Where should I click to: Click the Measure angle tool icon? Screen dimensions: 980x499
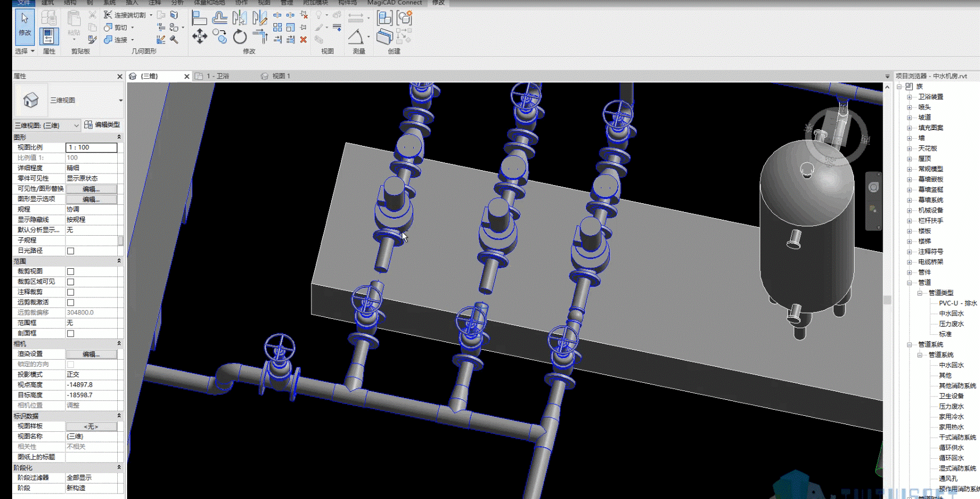(356, 37)
